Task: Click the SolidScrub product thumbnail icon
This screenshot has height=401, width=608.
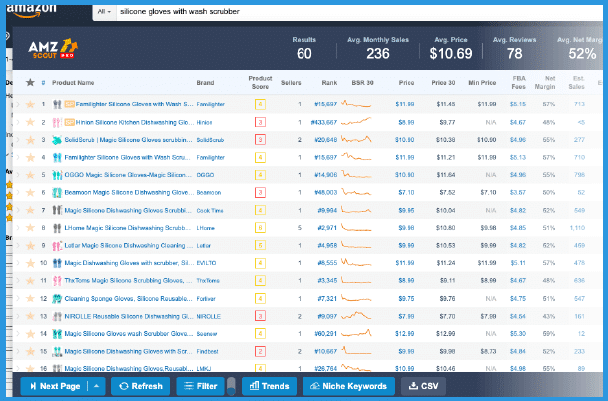Action: coord(57,140)
